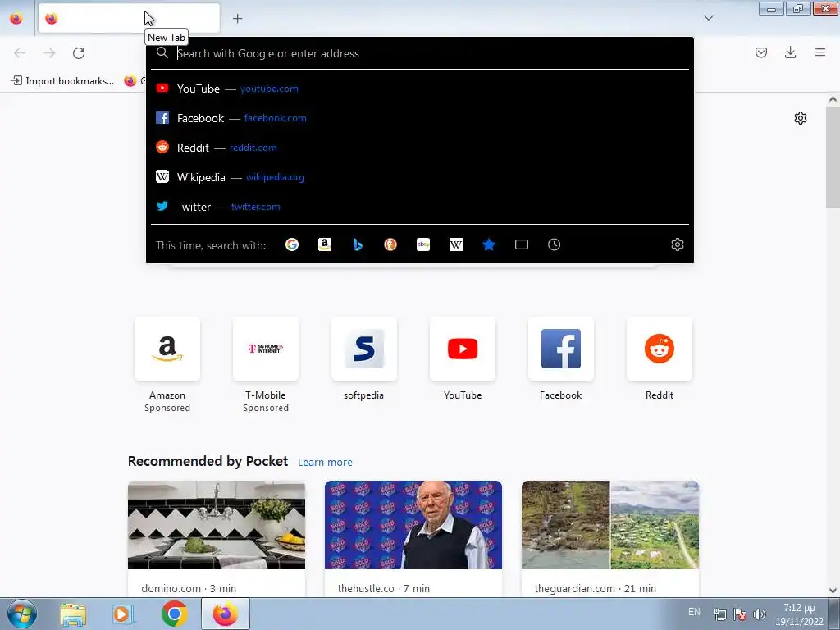This screenshot has height=630, width=840.
Task: Search history with clock icon
Action: [x=555, y=244]
